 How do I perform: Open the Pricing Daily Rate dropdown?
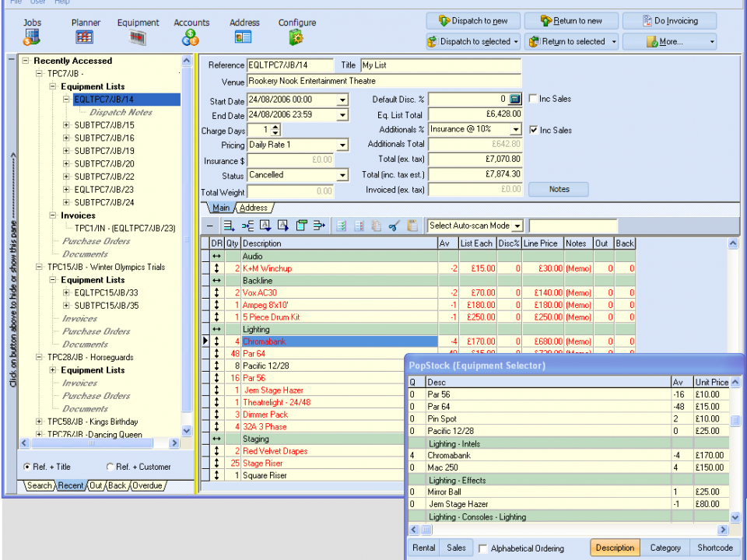342,145
